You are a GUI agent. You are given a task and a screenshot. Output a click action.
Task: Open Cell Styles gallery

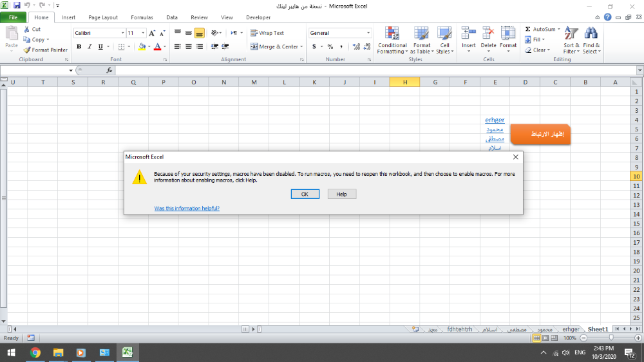point(444,41)
